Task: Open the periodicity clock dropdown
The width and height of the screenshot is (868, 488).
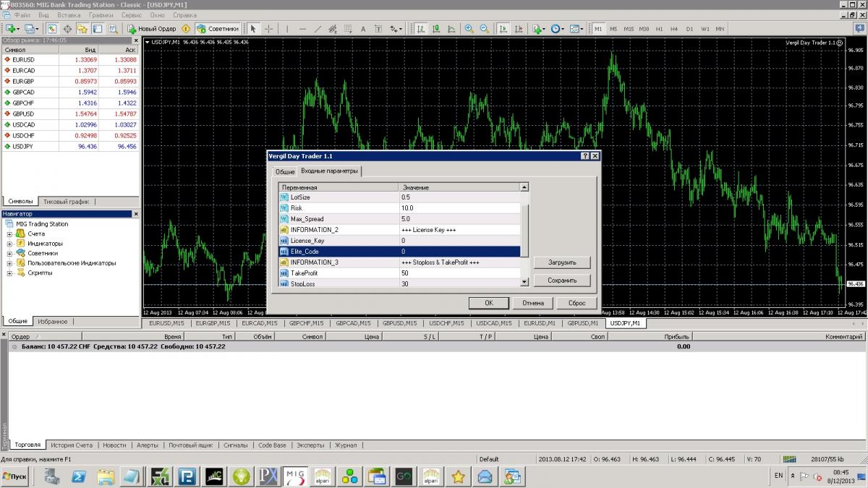Action: coord(558,29)
